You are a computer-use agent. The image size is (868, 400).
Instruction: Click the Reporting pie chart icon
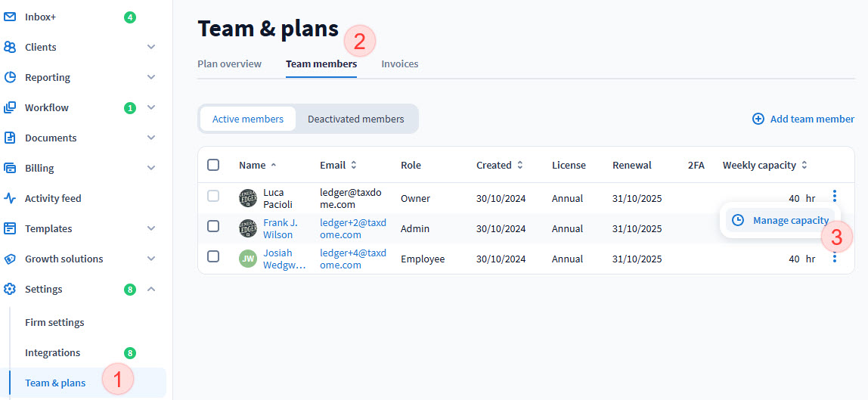pyautogui.click(x=10, y=77)
